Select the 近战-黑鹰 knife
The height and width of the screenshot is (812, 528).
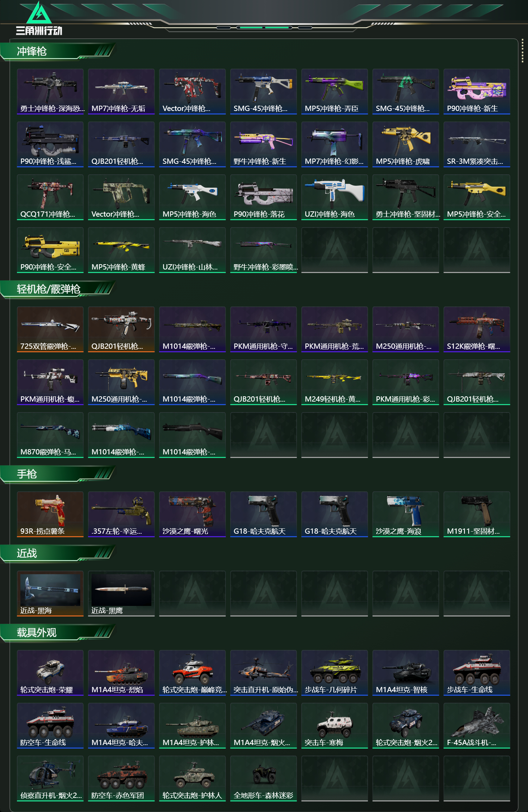(121, 594)
